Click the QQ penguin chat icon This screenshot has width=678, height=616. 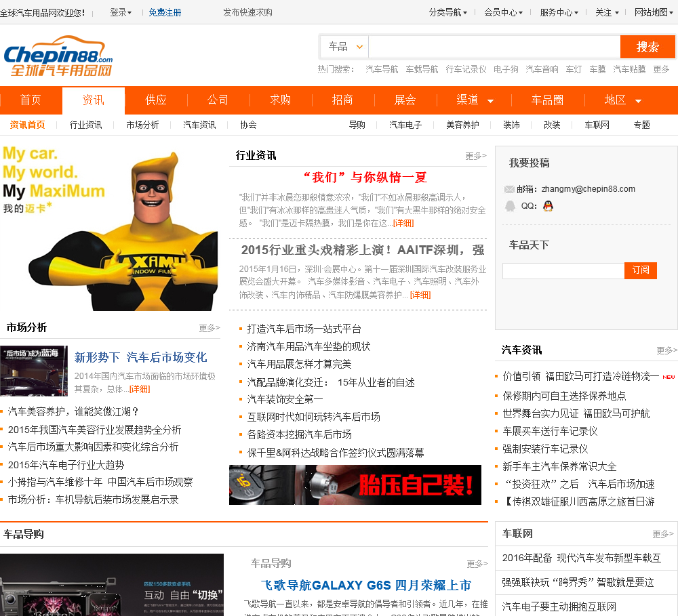pyautogui.click(x=548, y=206)
